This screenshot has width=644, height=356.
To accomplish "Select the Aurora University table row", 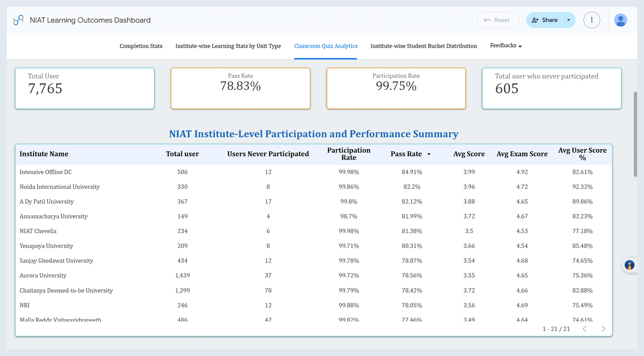I will click(x=43, y=275).
